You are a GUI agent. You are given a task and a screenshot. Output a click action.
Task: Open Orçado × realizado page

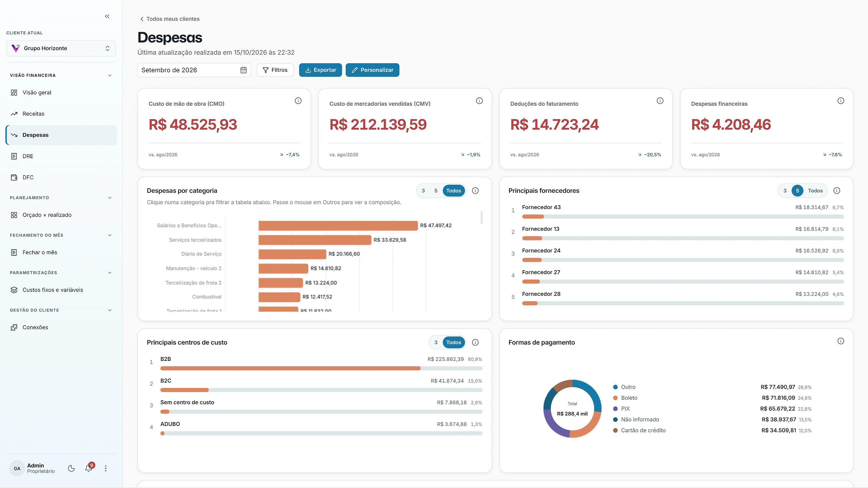[x=61, y=215]
